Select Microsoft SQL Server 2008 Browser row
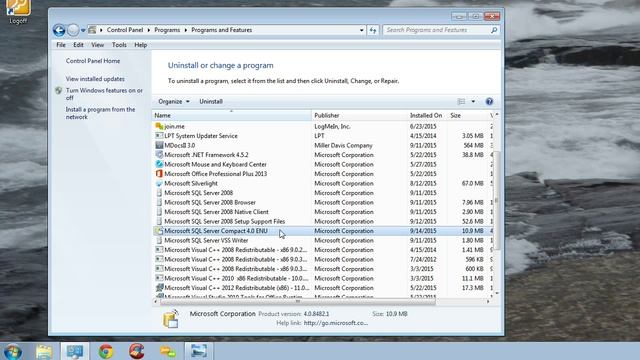640x360 pixels. [322, 202]
